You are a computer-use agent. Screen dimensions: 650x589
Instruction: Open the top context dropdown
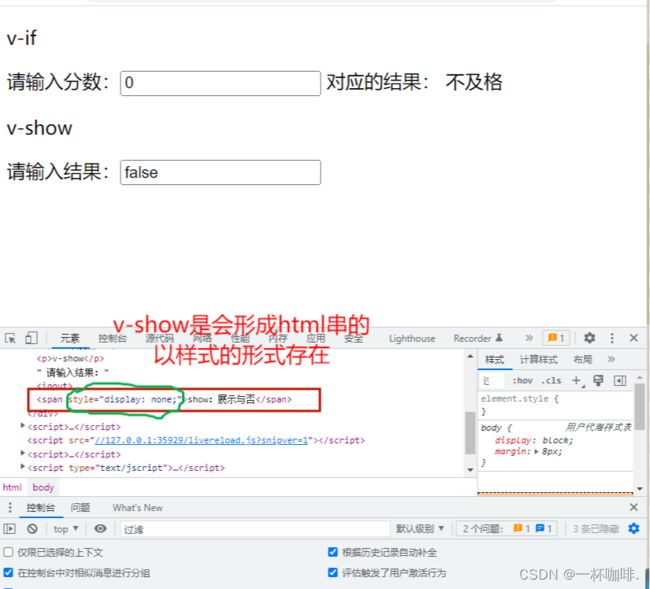65,529
